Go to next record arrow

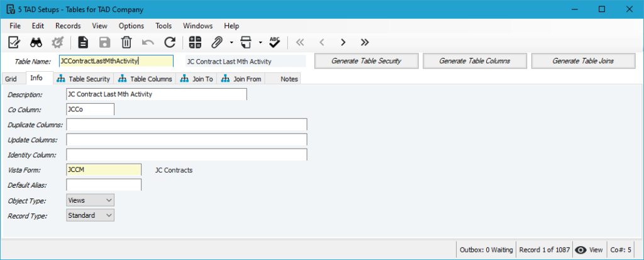click(x=343, y=42)
